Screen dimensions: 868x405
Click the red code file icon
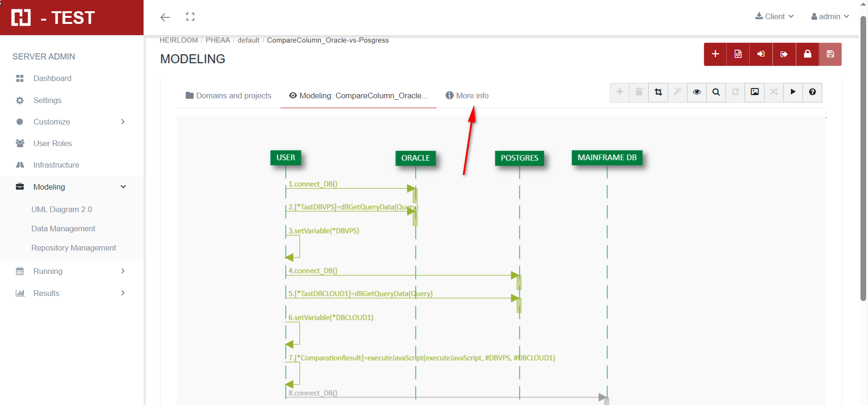[738, 54]
